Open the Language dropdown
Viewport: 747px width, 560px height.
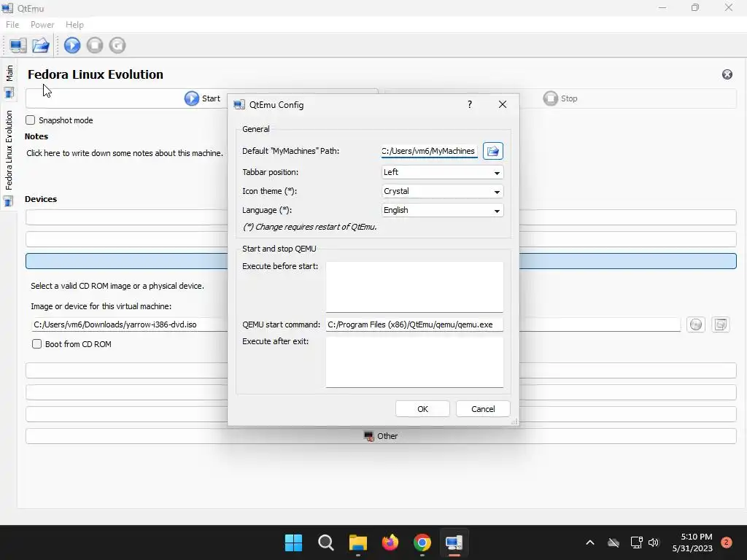pos(443,211)
